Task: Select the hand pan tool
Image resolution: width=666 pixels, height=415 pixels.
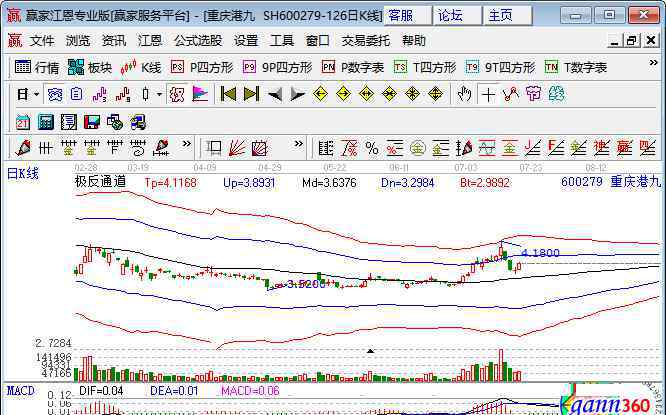Action: pos(464,94)
